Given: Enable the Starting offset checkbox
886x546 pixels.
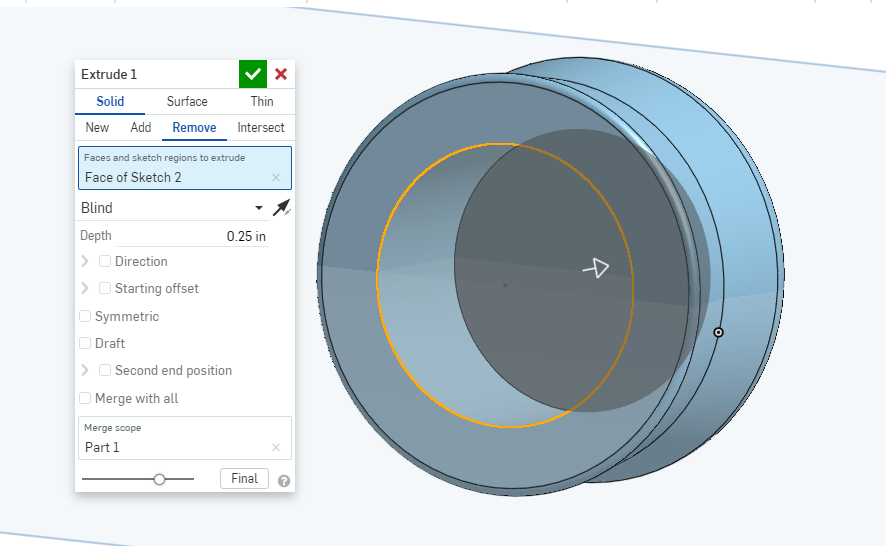Looking at the screenshot, I should 105,288.
